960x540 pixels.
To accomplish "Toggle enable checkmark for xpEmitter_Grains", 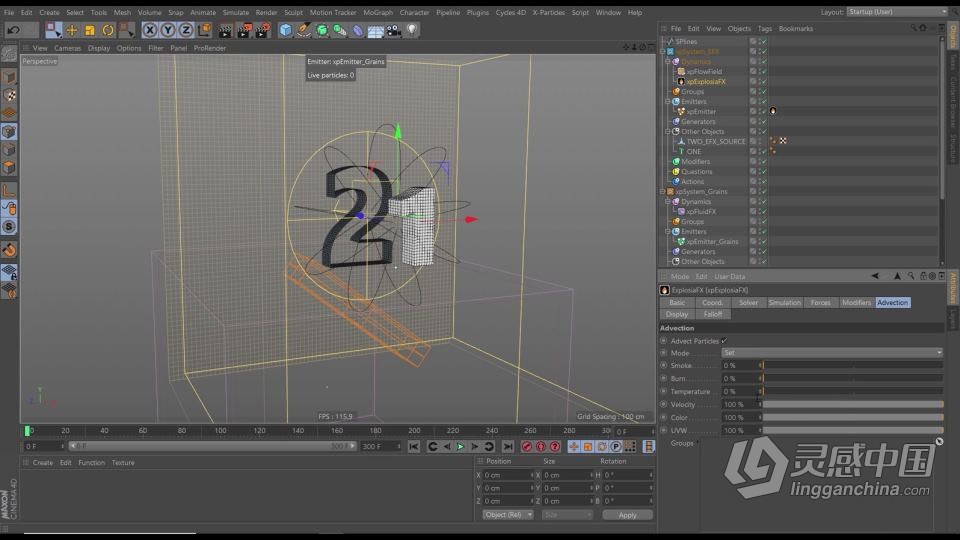I will (764, 242).
